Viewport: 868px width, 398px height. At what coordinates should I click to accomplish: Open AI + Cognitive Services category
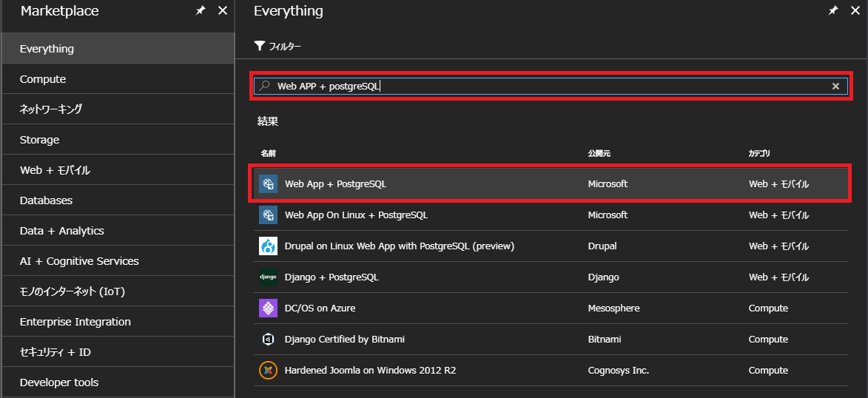(118, 260)
